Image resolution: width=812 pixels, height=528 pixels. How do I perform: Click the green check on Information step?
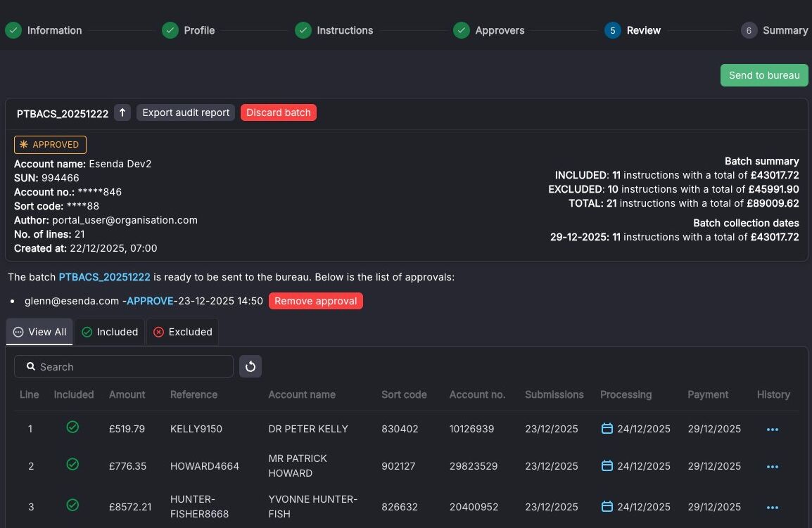click(x=13, y=30)
